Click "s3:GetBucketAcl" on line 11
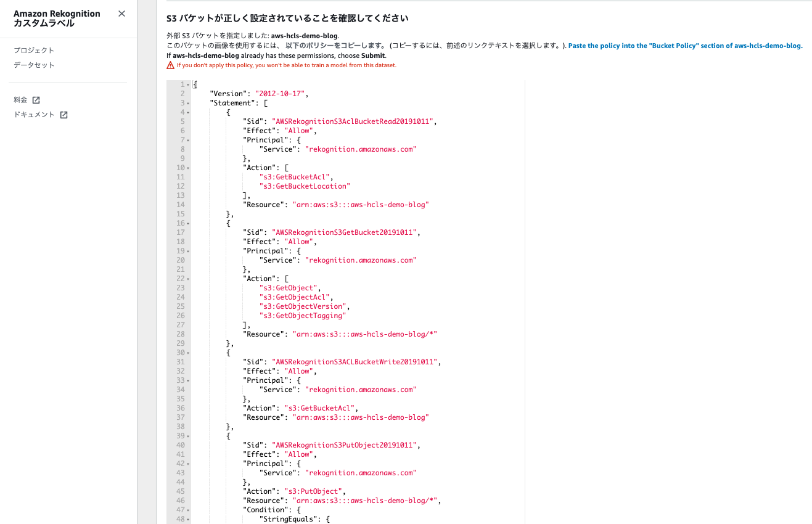This screenshot has height=524, width=812. pos(295,177)
